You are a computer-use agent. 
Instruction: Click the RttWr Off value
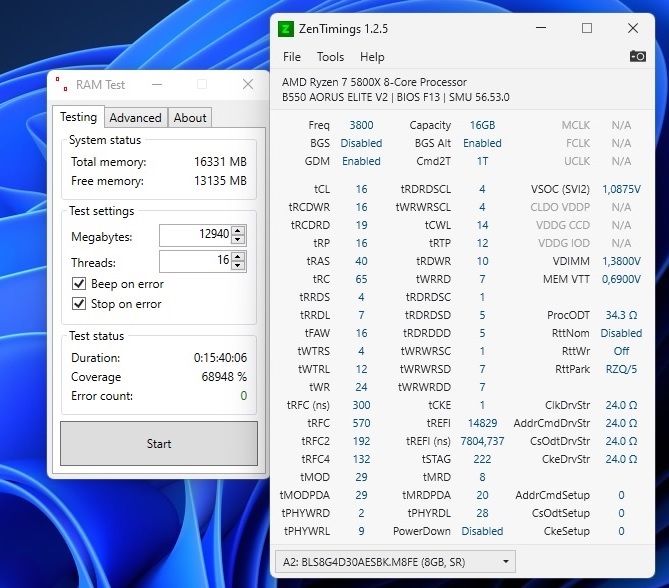point(621,351)
